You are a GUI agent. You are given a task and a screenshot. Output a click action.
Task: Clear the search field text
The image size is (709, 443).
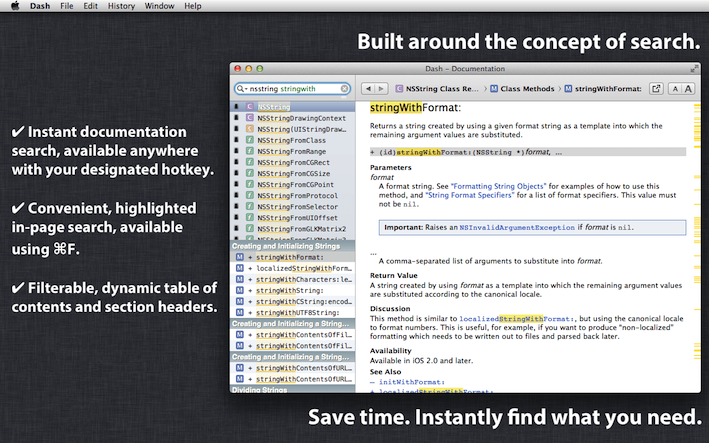345,89
